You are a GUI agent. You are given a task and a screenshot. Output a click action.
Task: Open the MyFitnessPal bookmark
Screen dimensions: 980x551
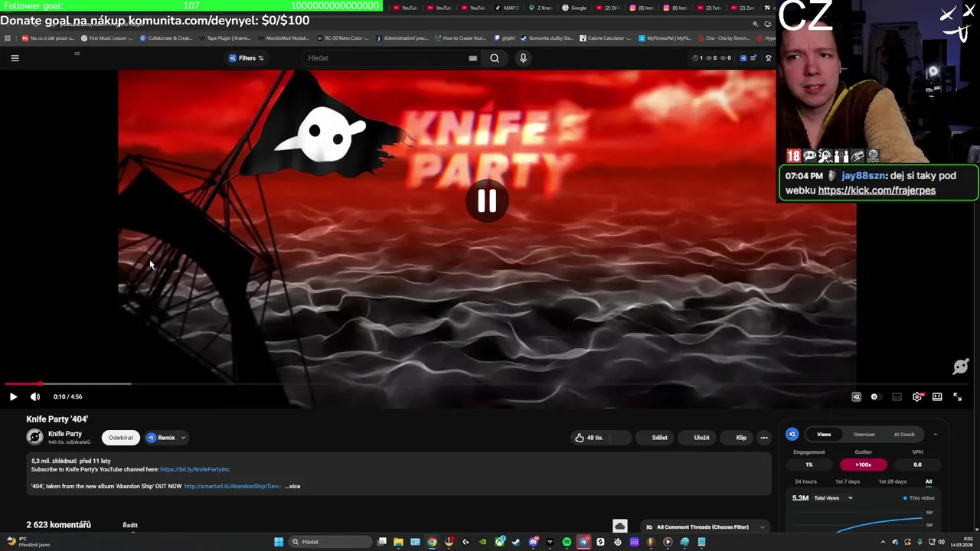click(x=665, y=37)
